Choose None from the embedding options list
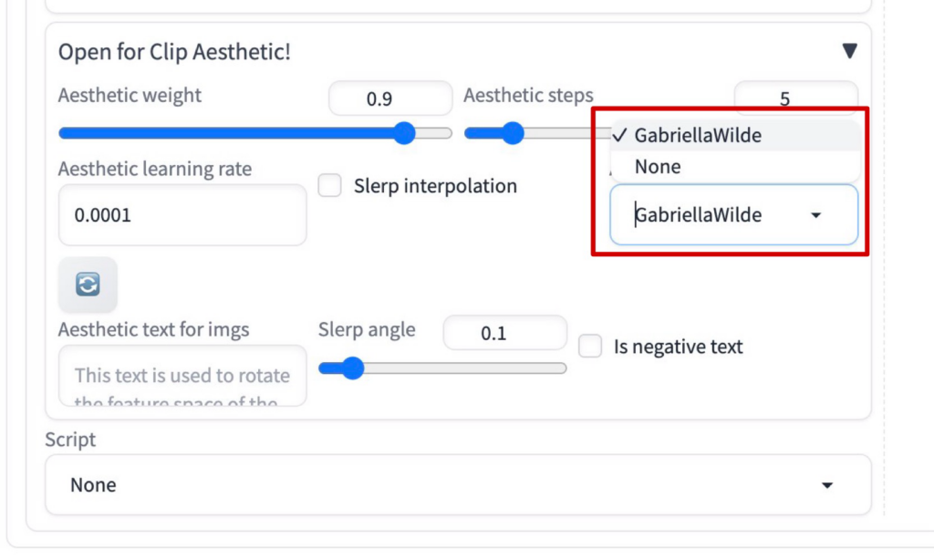The image size is (934, 560). coord(658,167)
